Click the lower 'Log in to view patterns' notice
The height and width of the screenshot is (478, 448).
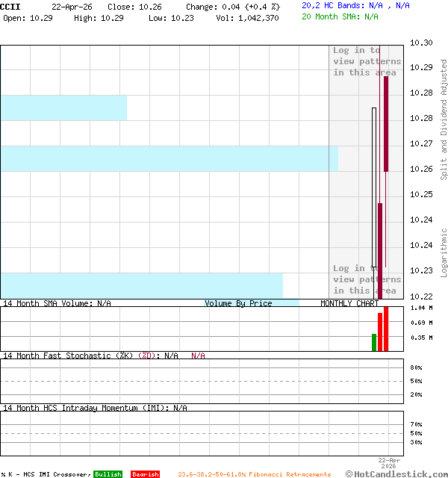tap(367, 279)
